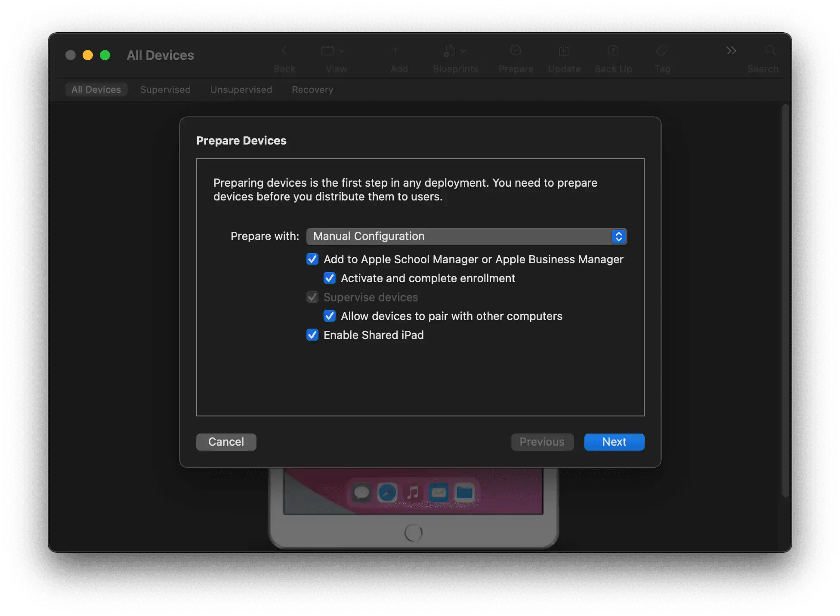Toggle the Supervise devices checkbox
Screen dimensions: 840x616
pyautogui.click(x=312, y=297)
